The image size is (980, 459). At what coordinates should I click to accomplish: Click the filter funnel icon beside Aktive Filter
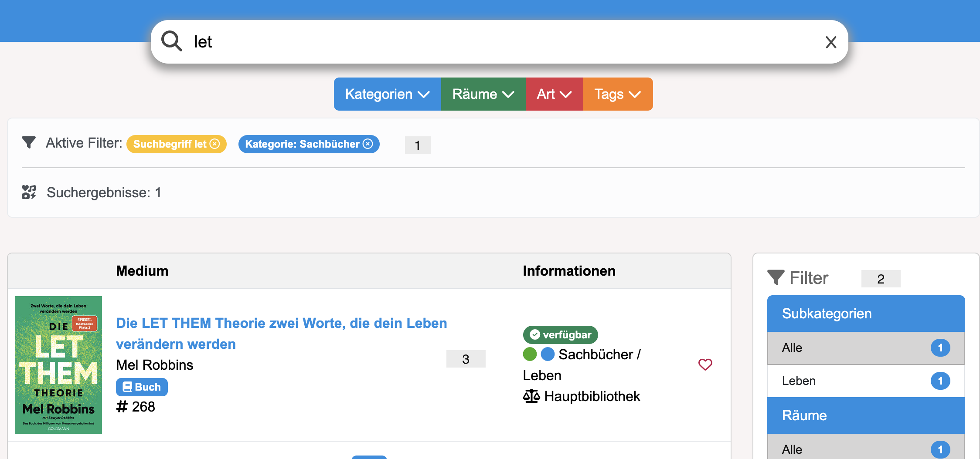coord(29,142)
